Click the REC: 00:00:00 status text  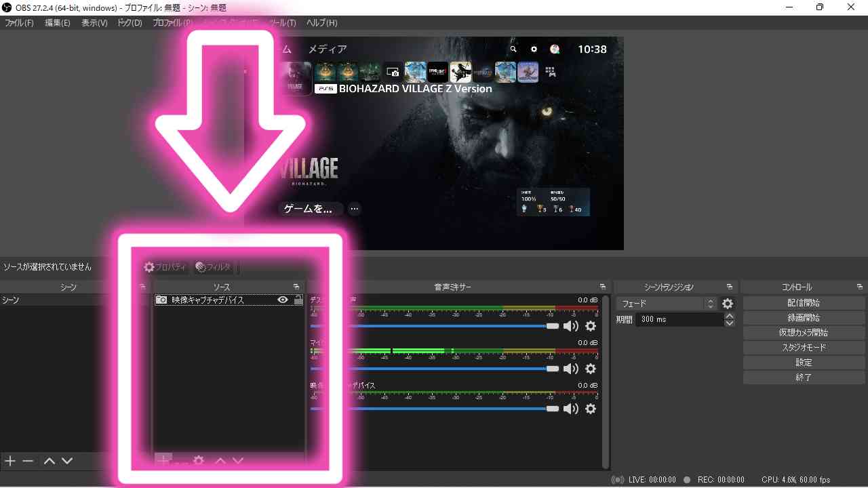click(720, 480)
